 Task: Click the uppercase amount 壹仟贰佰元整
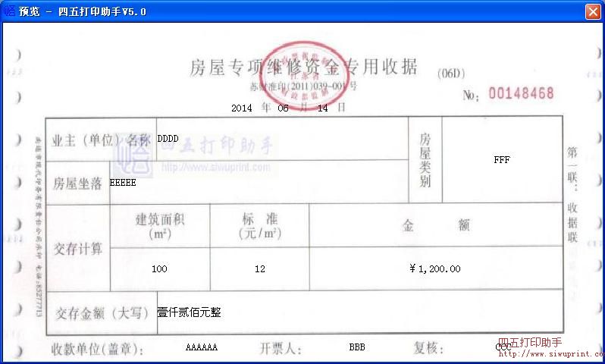pyautogui.click(x=189, y=312)
